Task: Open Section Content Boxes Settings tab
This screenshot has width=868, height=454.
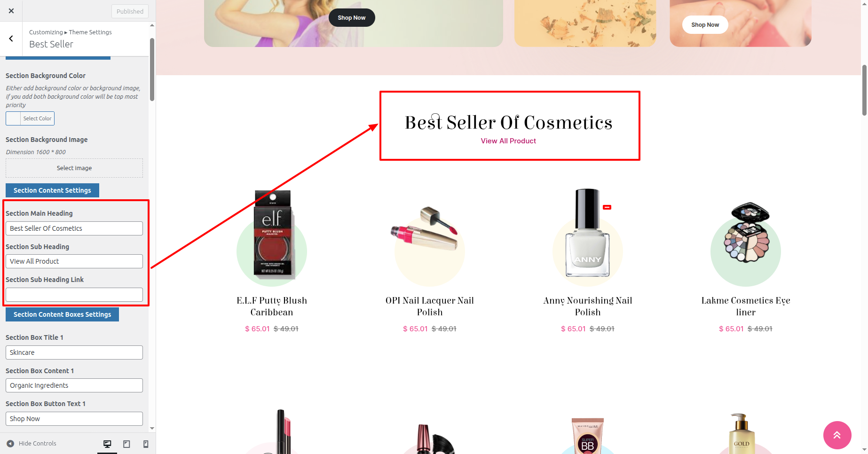Action: point(62,314)
